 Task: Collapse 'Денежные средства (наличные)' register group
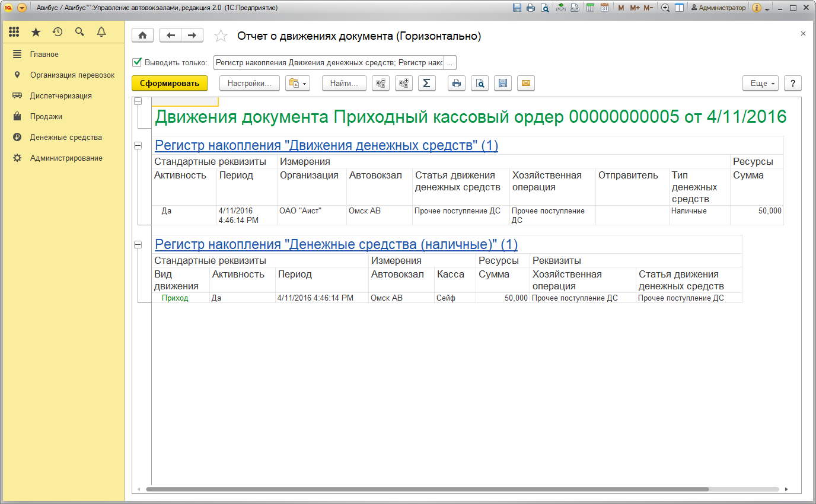point(138,244)
